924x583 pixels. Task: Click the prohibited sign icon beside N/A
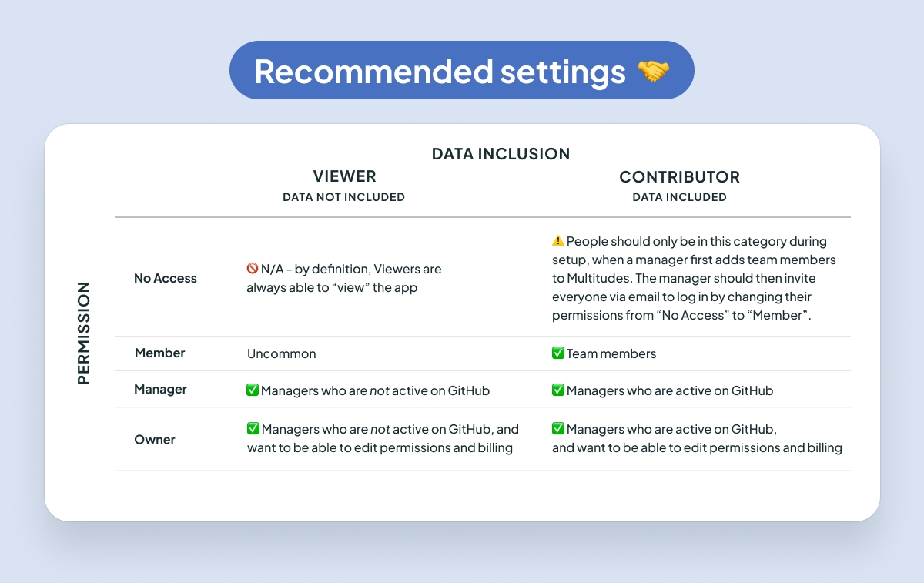click(x=252, y=270)
